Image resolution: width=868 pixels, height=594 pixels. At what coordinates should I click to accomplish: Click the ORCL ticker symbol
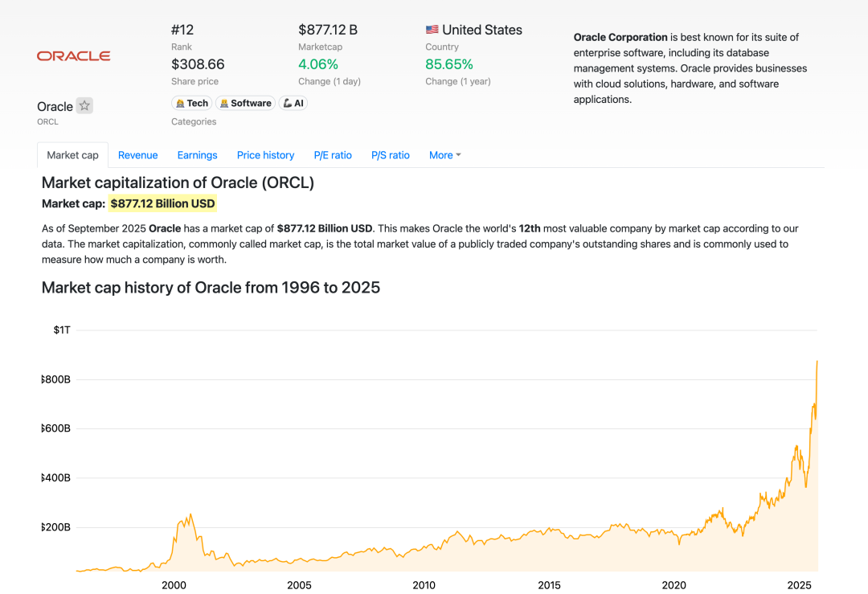click(47, 122)
